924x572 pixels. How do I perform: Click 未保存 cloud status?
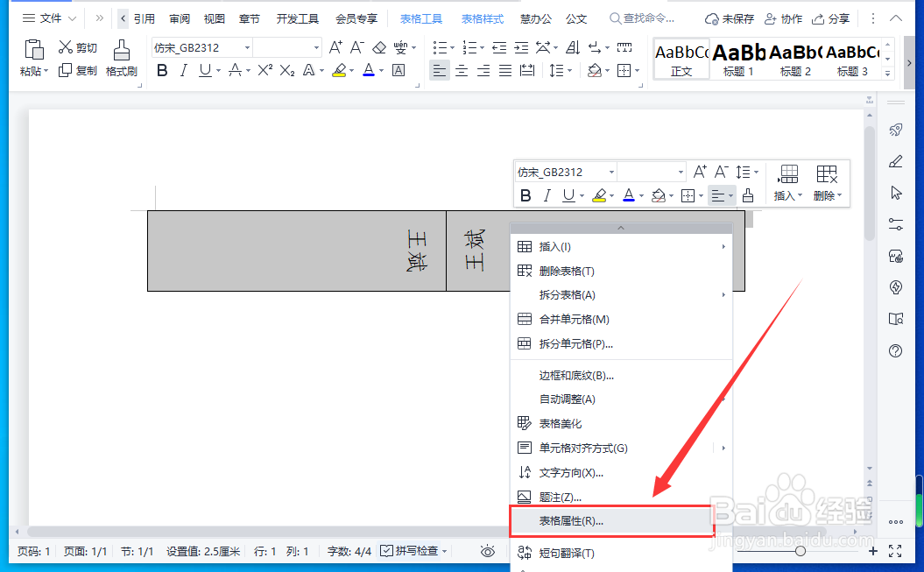(730, 19)
